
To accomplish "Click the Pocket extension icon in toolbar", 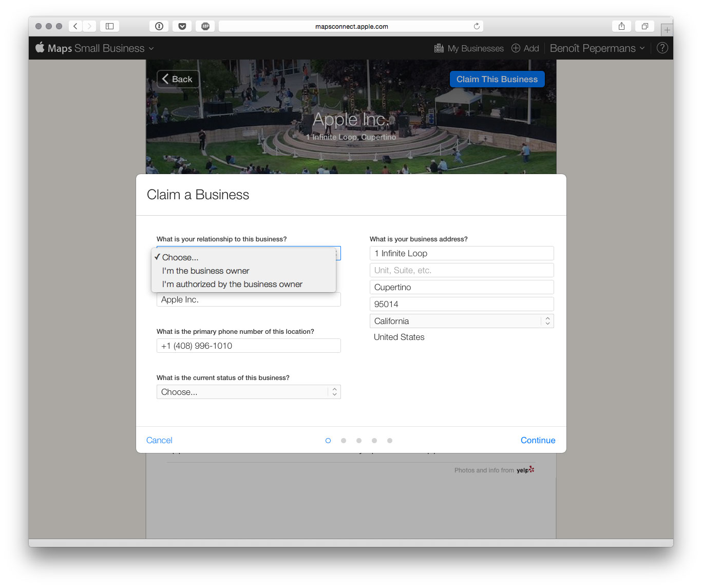I will (x=182, y=26).
